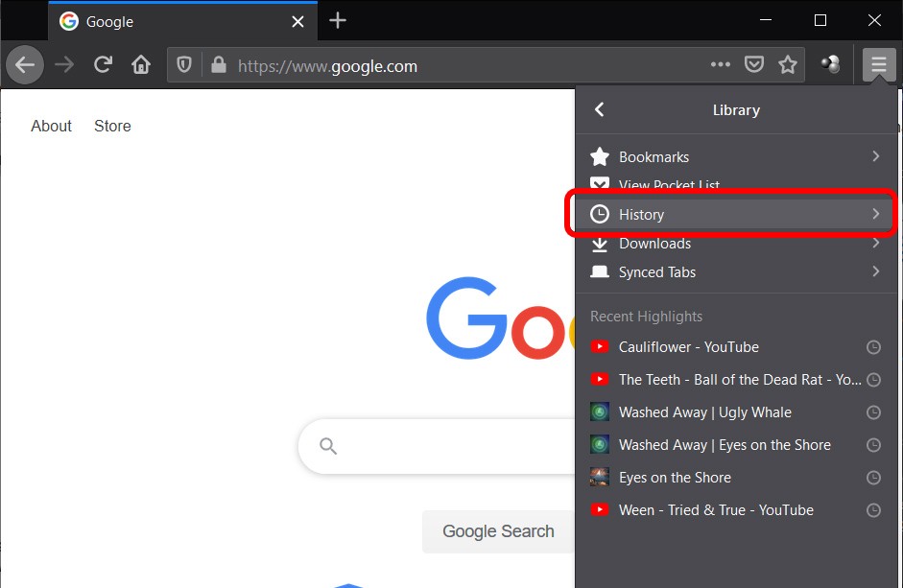Click the Synced Tabs laptop icon

click(600, 271)
